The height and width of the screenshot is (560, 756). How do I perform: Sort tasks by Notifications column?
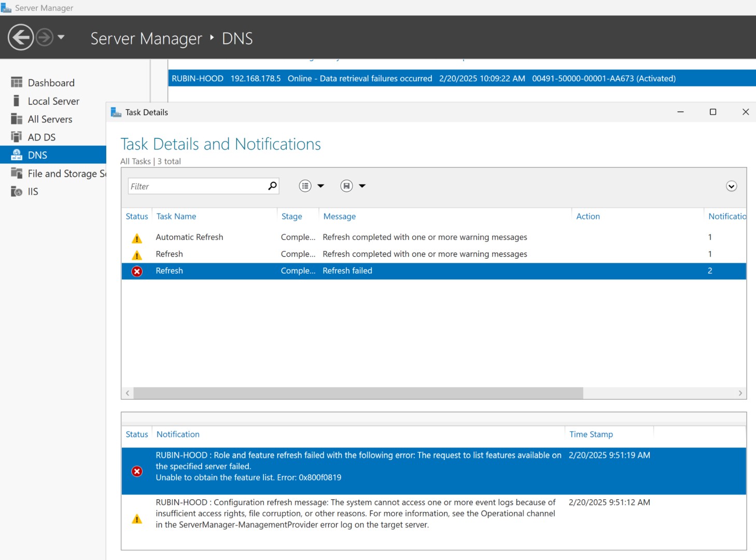point(727,216)
